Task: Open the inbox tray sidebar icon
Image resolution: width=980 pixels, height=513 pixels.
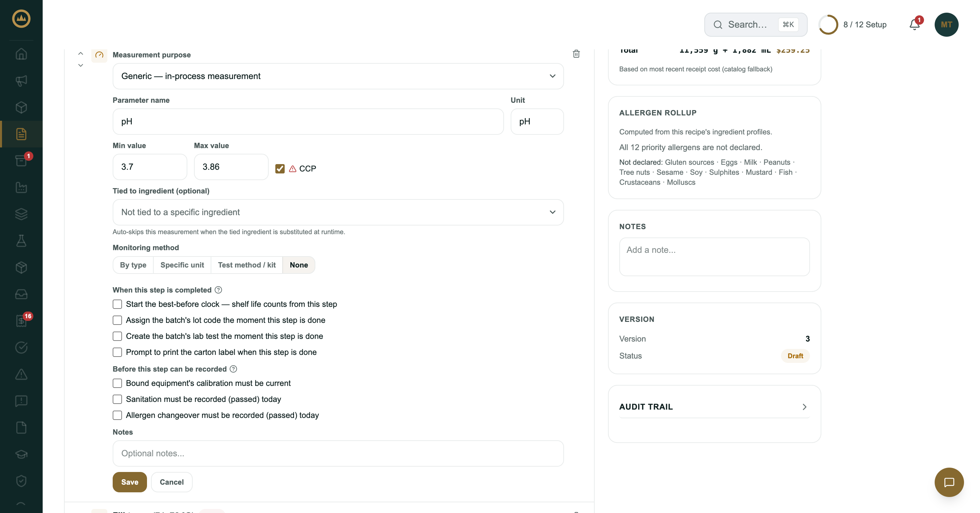Action: [x=21, y=294]
